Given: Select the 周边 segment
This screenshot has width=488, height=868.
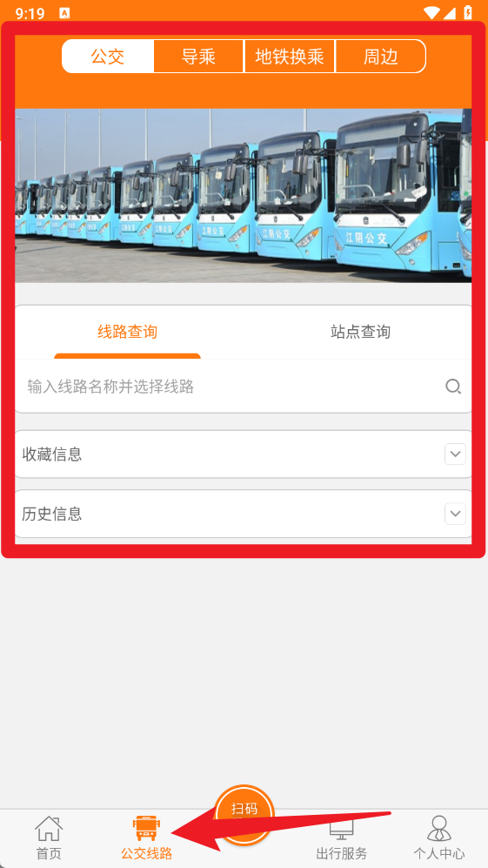Looking at the screenshot, I should point(381,56).
